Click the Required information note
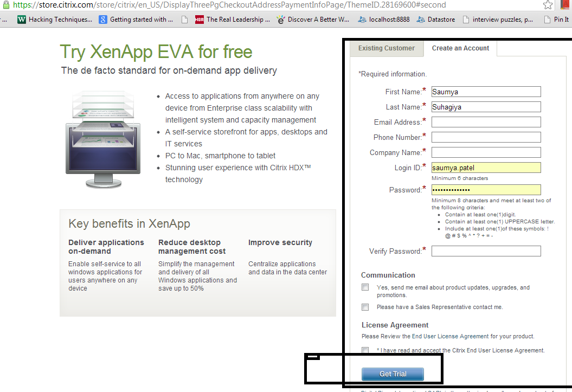This screenshot has height=392, width=572. pyautogui.click(x=393, y=74)
